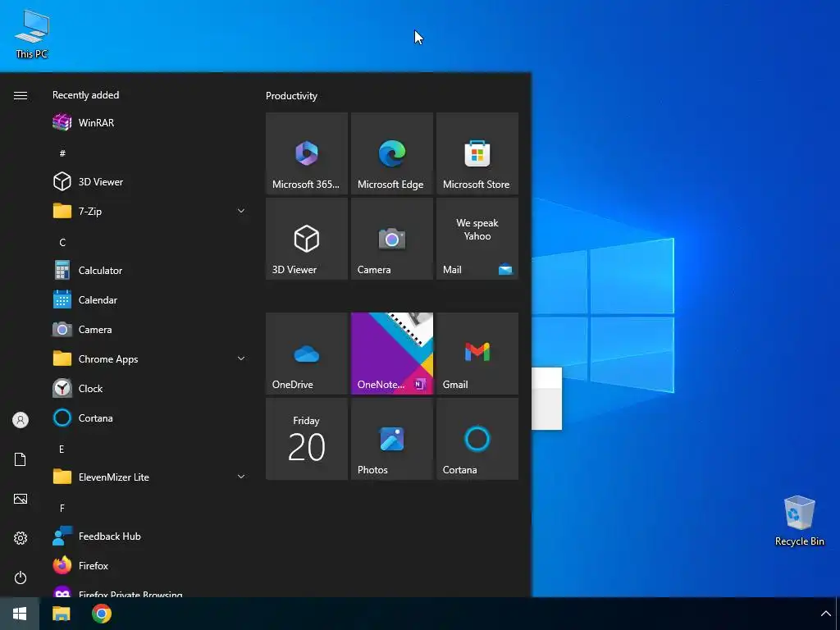Screen dimensions: 840x630
Task: Launch the Photos tile
Action: tap(391, 439)
